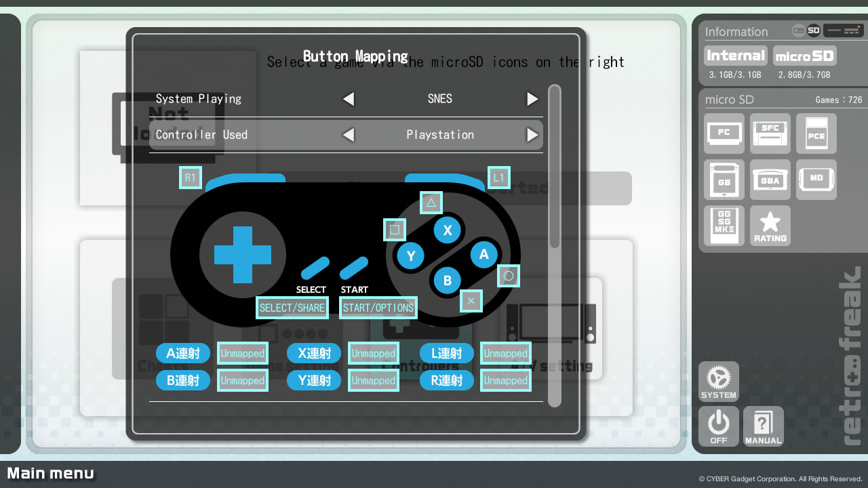Select the FC console icon
Viewport: 868px width, 488px height.
[724, 134]
